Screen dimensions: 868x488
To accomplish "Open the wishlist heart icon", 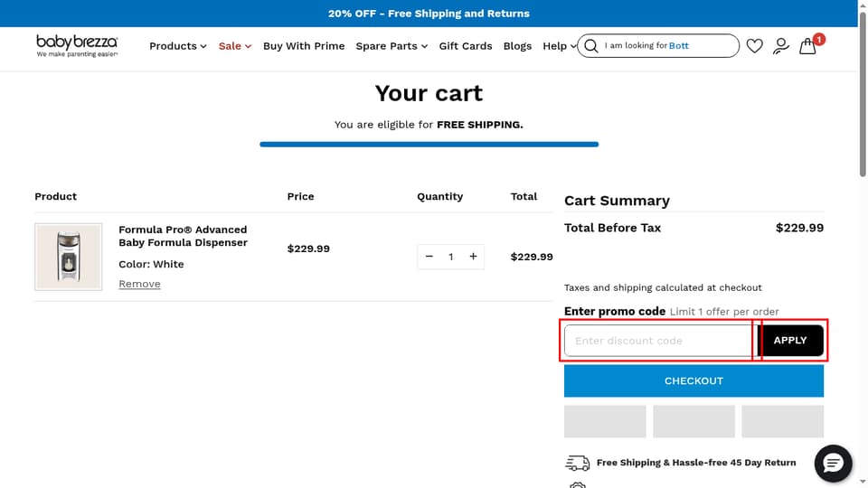I will click(754, 46).
